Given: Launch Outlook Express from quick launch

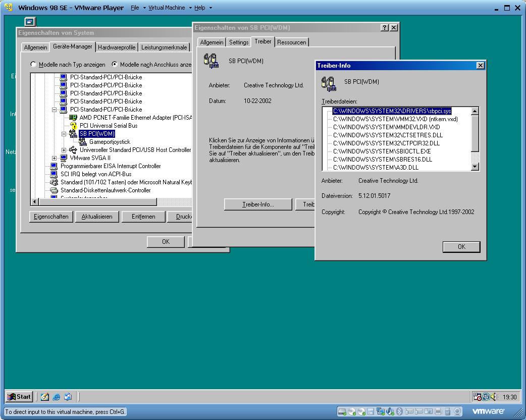Looking at the screenshot, I should [68, 397].
